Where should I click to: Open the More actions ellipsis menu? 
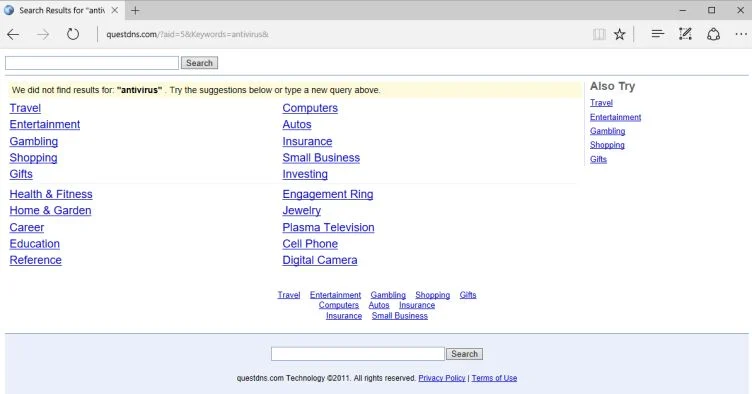[x=741, y=34]
